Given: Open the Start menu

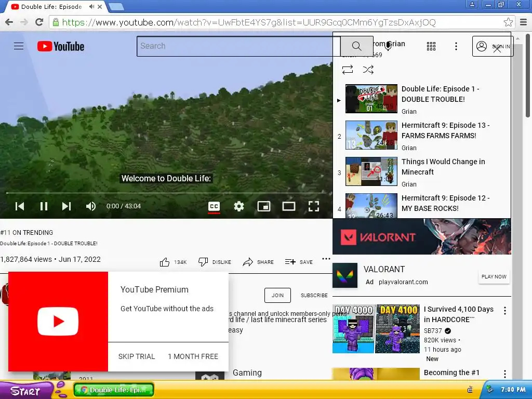Looking at the screenshot, I should (26, 391).
